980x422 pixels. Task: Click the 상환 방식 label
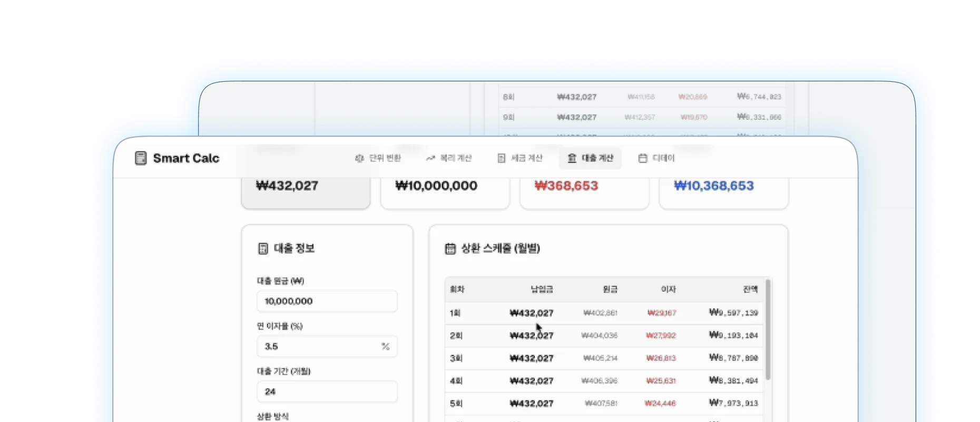273,416
